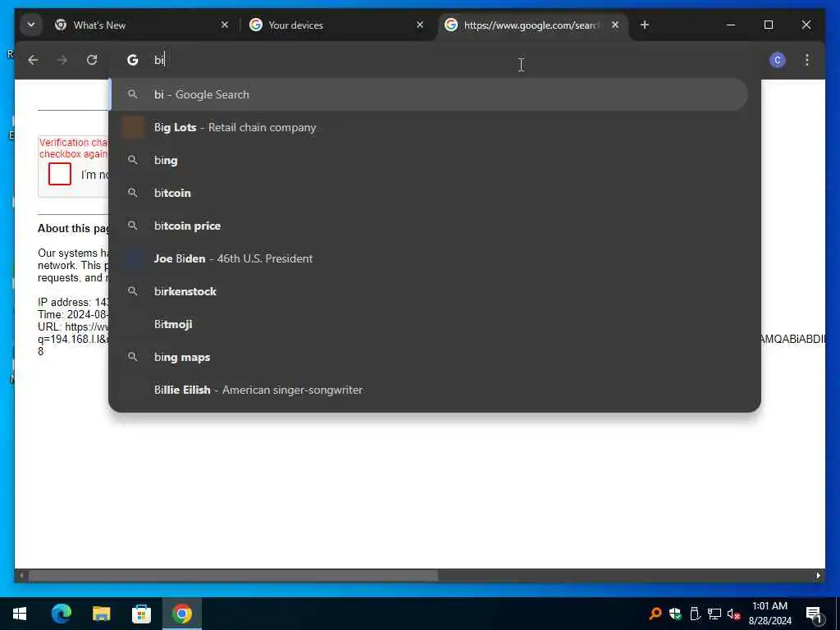Reload the current page
This screenshot has height=630, width=840.
click(92, 60)
